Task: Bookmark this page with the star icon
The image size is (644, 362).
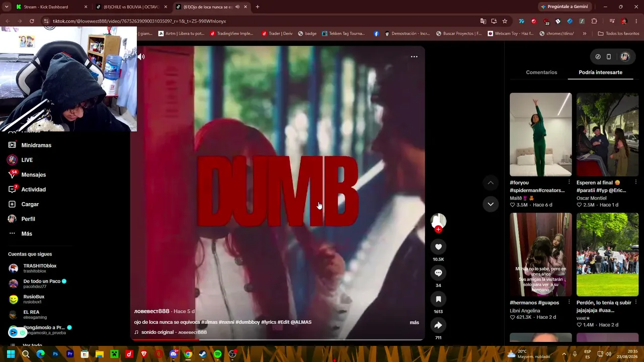Action: click(505, 21)
